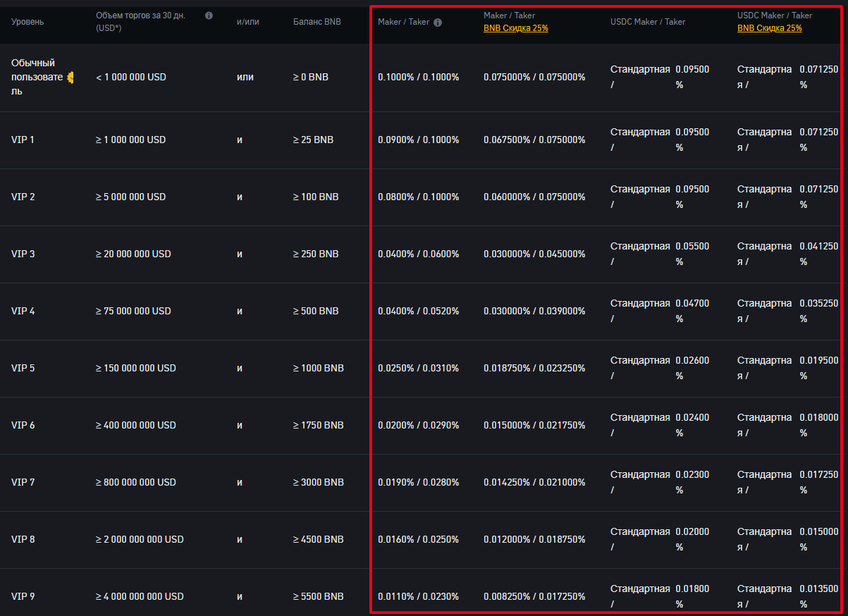The width and height of the screenshot is (848, 616).
Task: Click the yellow badge icon beside Обычный пользователь
Action: 70,77
